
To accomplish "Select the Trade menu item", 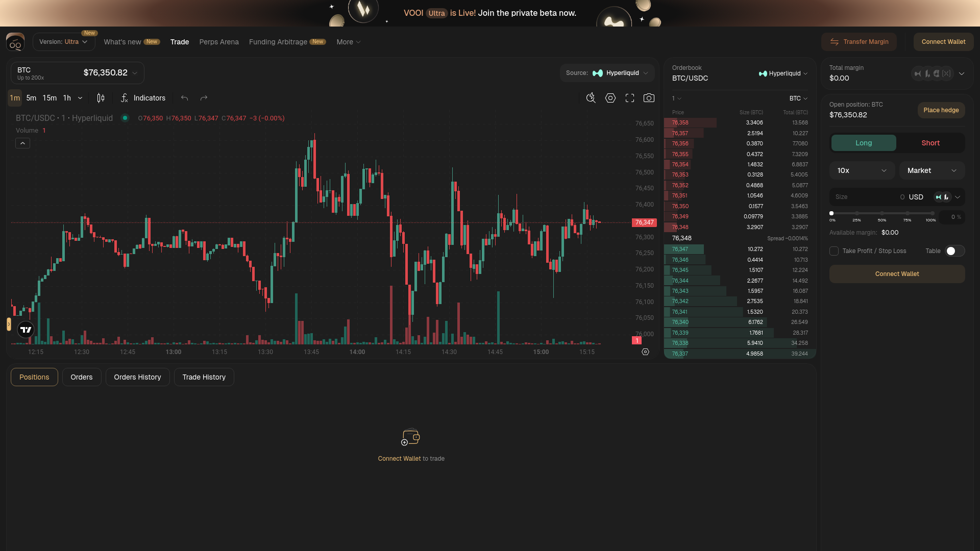I will [180, 42].
